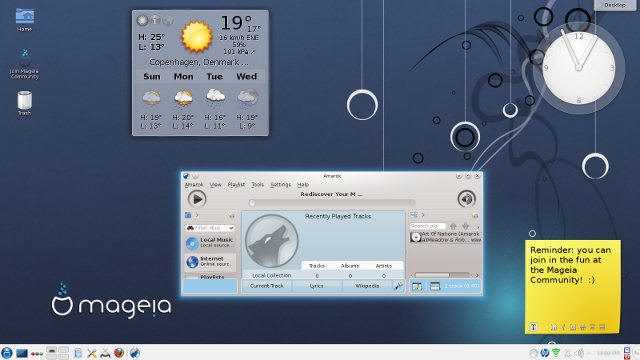This screenshot has height=360, width=640.
Task: Open the Playlist menu in Amarok
Action: click(x=236, y=184)
